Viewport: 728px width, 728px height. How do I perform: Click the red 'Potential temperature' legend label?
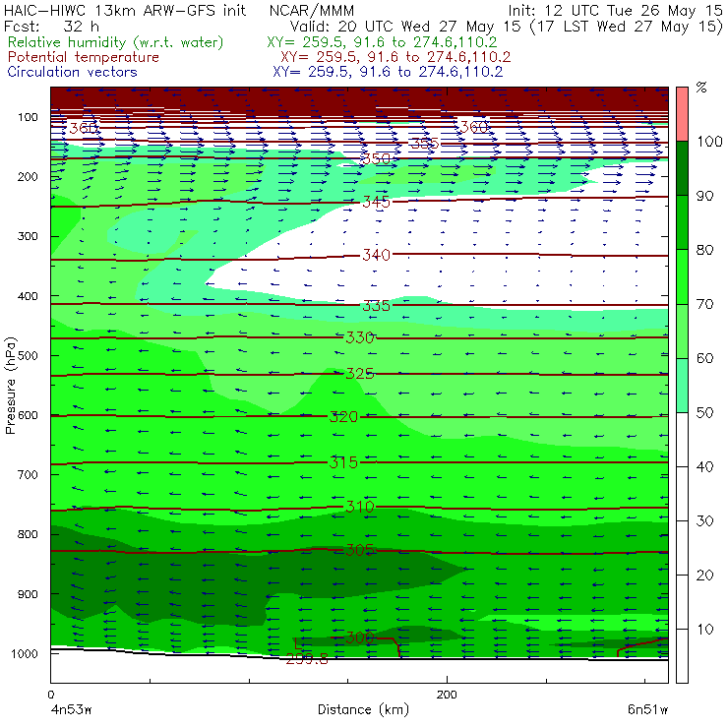click(84, 57)
